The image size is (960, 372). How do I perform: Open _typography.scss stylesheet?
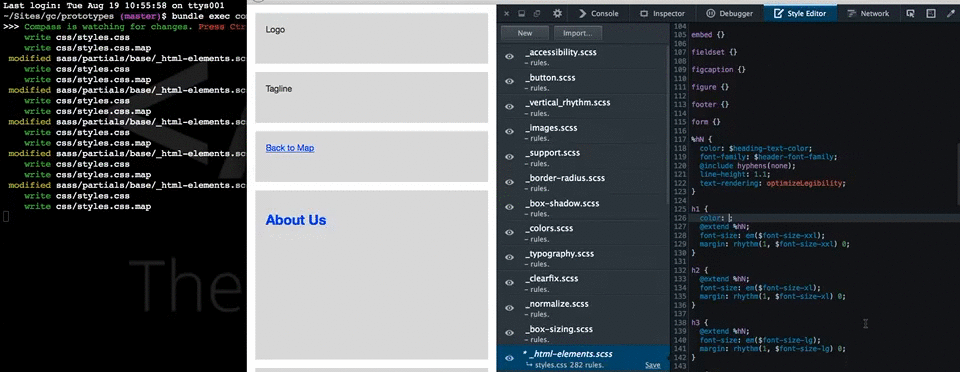[x=559, y=253]
